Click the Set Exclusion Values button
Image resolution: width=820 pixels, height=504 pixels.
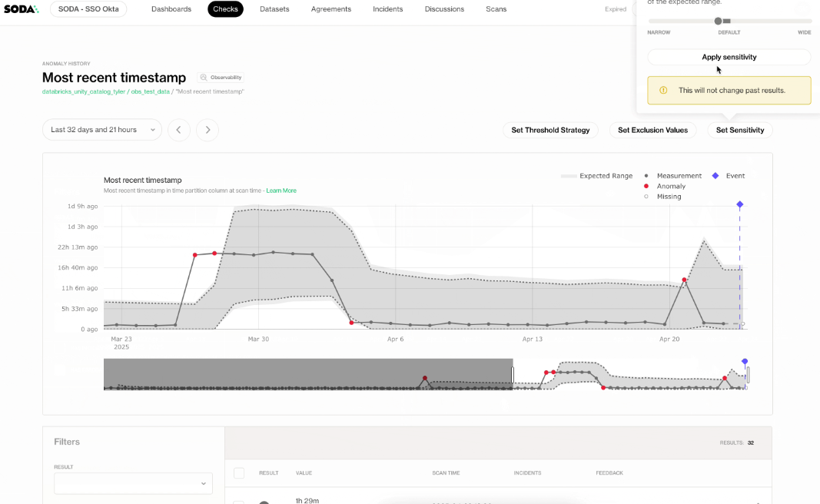652,130
